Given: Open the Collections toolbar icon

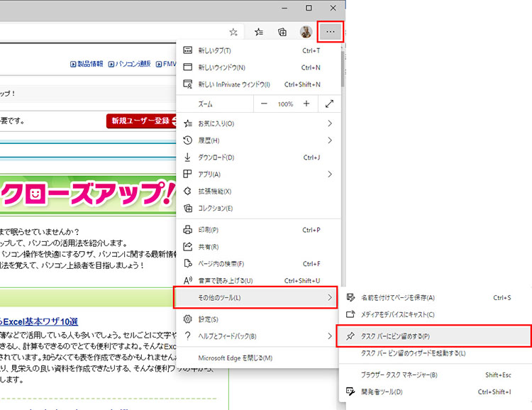Looking at the screenshot, I should click(x=282, y=32).
